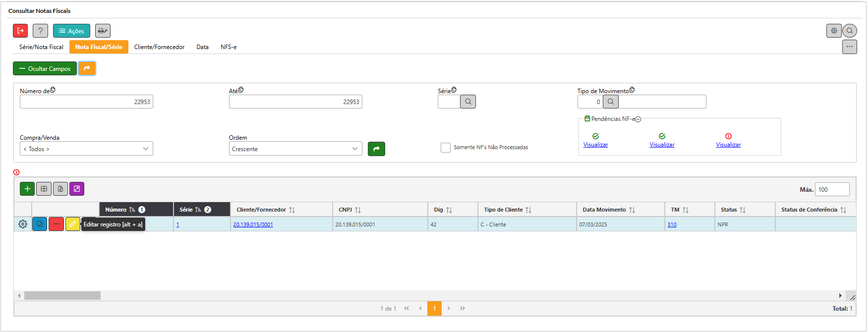Screen dimensions: 868x332
Task: Open the Compra/Venda dropdown
Action: [86, 149]
